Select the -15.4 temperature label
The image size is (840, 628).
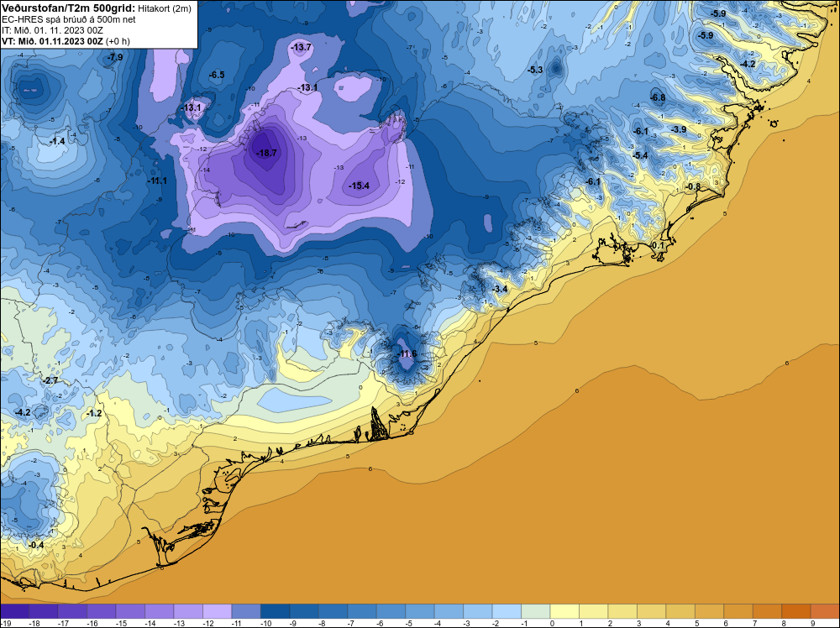(x=359, y=186)
